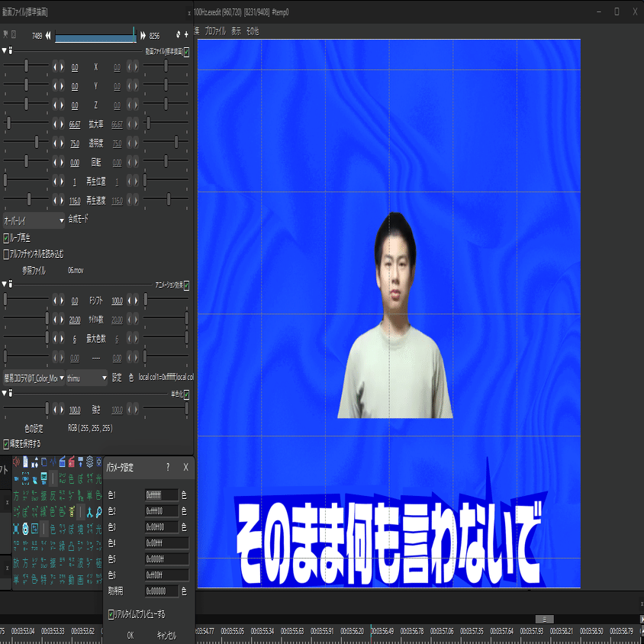Open the その他 menu
The width and height of the screenshot is (644, 644).
point(253,31)
